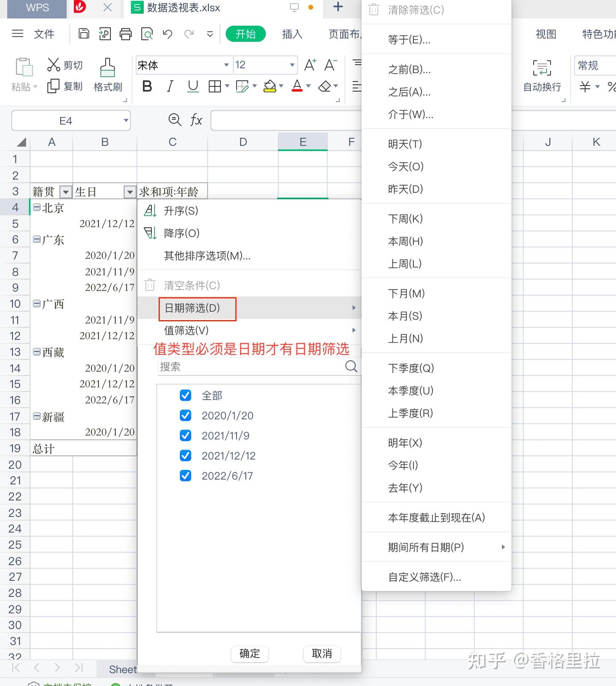Open the font color picker
Image resolution: width=616 pixels, height=686 pixels.
click(297, 86)
